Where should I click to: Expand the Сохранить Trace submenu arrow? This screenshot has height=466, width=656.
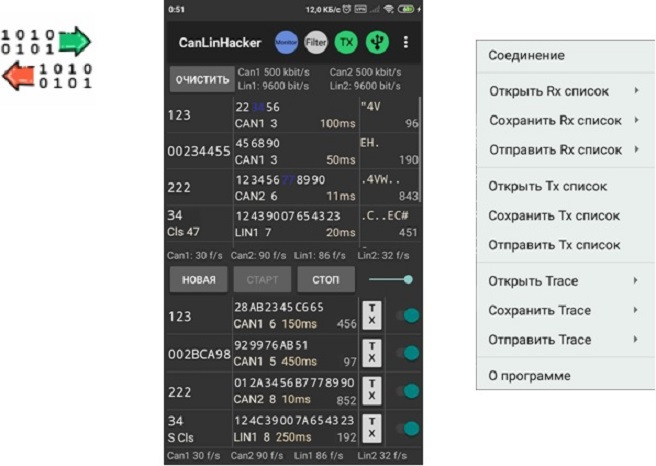(636, 310)
